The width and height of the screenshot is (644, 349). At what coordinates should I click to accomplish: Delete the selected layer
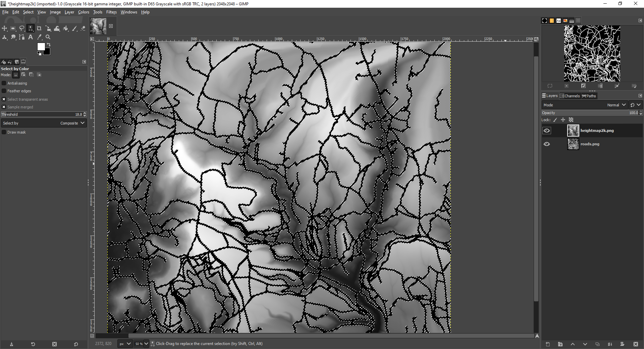(x=636, y=344)
